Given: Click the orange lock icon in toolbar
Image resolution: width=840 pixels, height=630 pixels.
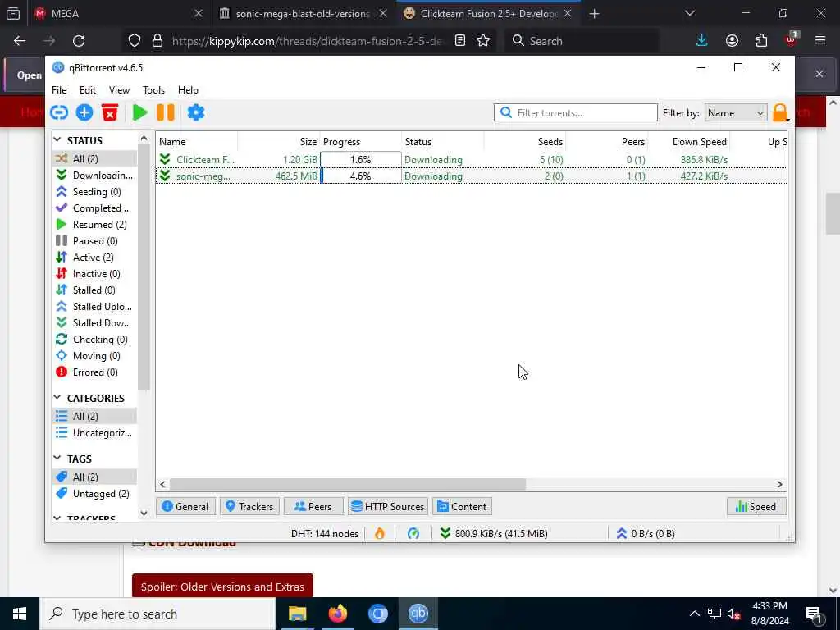Looking at the screenshot, I should pos(781,112).
